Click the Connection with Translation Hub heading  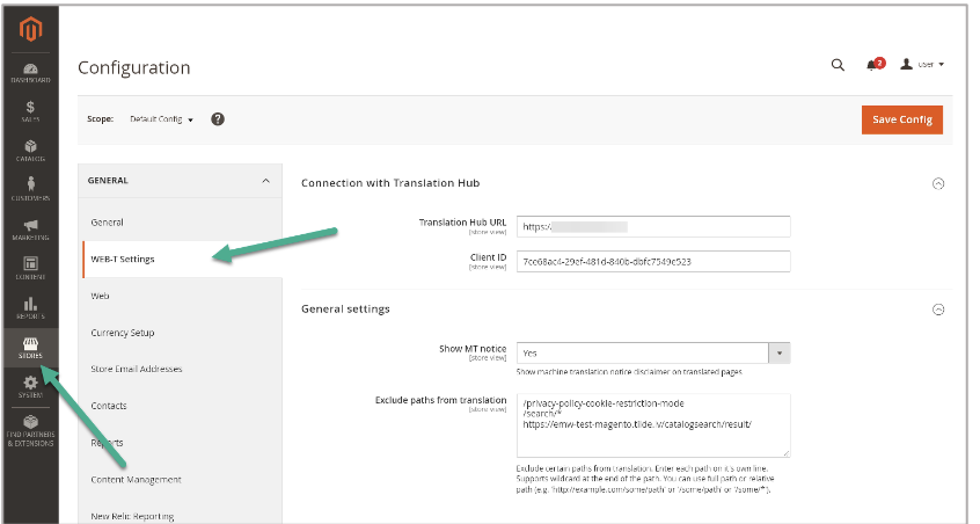(390, 183)
